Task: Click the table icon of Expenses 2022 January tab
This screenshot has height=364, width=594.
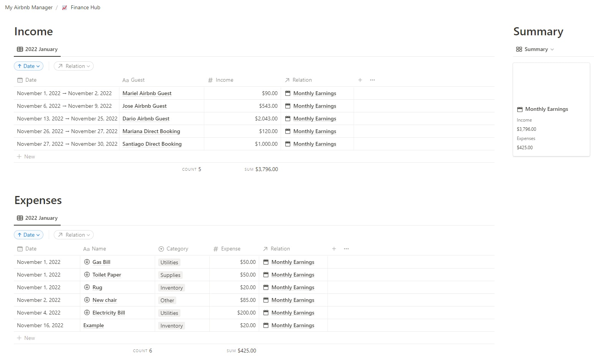Action: tap(20, 218)
